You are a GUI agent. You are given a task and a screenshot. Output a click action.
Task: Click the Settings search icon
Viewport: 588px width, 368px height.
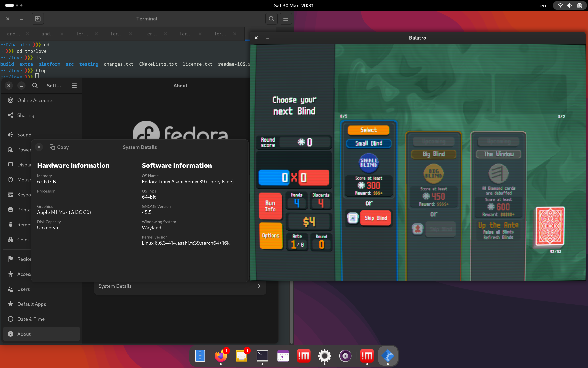click(x=35, y=86)
